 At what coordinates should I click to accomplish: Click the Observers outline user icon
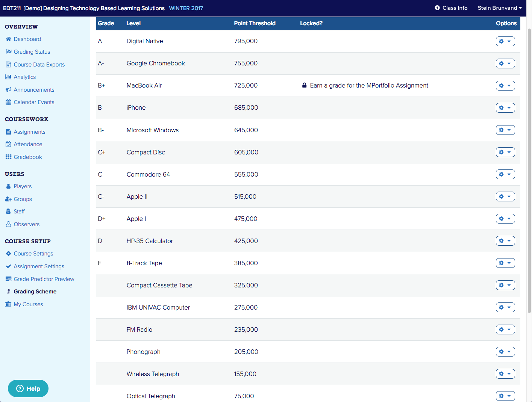tap(8, 224)
